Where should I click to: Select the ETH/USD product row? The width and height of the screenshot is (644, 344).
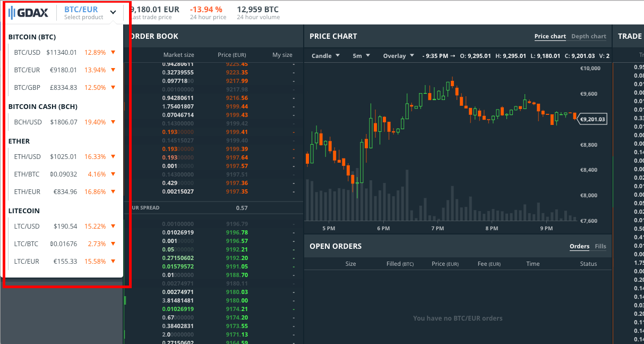(x=65, y=157)
